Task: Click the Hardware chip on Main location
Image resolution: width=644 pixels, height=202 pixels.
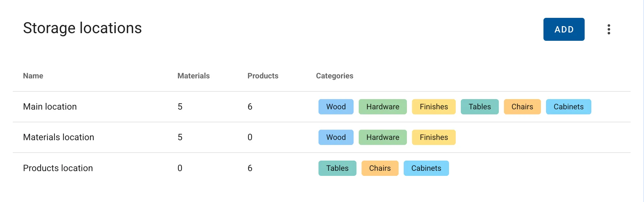Action: coord(383,107)
